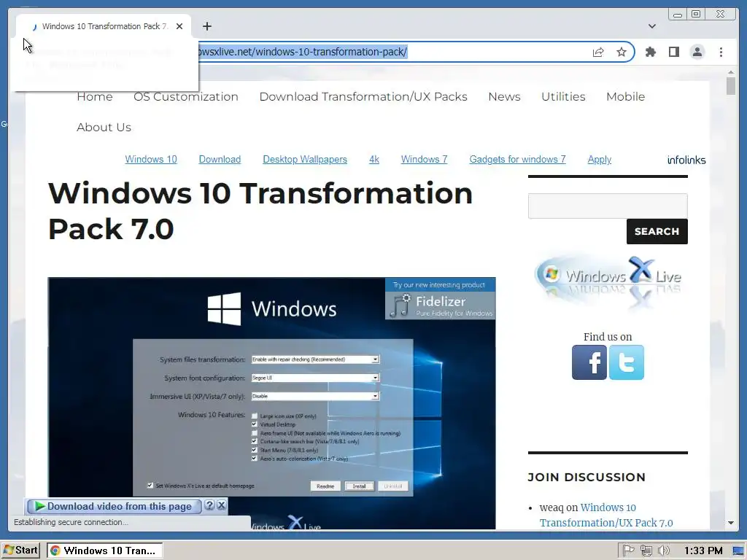Screen dimensions: 747x560
Task: Toggle the Start Menu (7/8/8.1 only) checkbox
Action: click(x=255, y=450)
